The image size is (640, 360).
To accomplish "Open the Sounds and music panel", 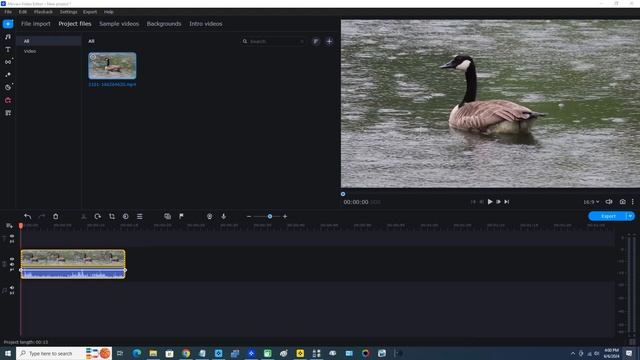I will tap(8, 37).
